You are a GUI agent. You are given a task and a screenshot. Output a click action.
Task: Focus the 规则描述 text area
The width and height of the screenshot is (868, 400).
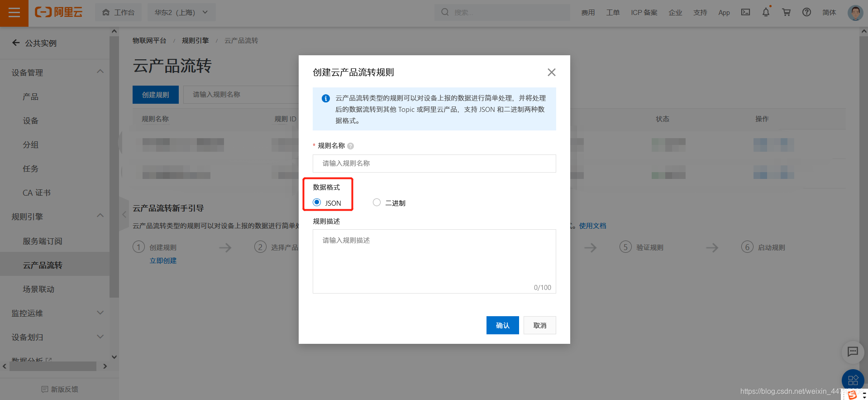click(x=434, y=261)
